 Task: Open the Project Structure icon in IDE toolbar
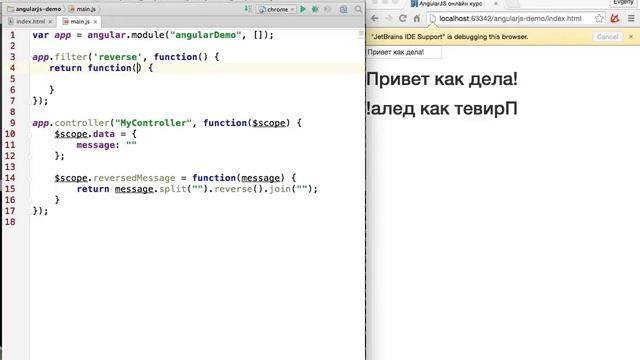pyautogui.click(x=343, y=9)
